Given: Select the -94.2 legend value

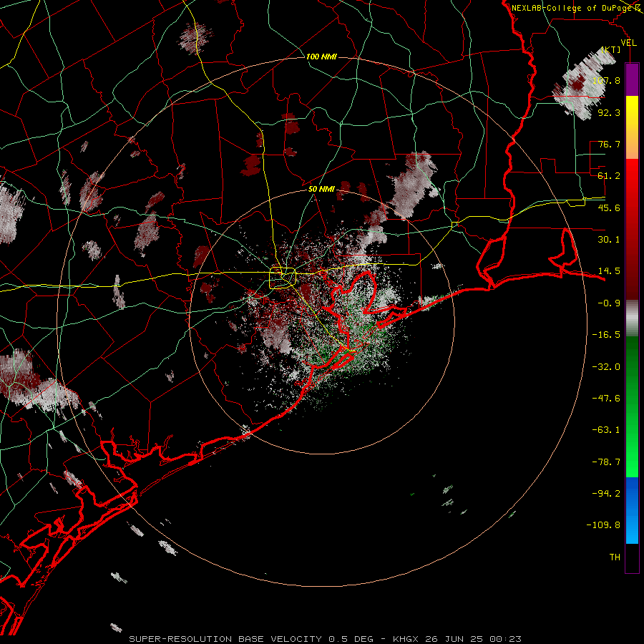Looking at the screenshot, I should coord(606,493).
